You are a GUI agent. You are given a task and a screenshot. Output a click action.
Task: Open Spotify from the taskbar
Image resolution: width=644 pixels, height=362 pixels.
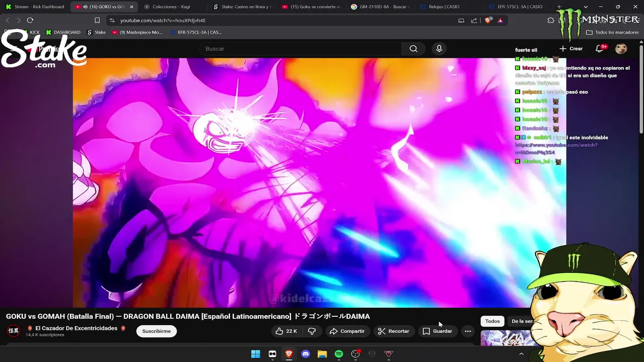point(339,354)
